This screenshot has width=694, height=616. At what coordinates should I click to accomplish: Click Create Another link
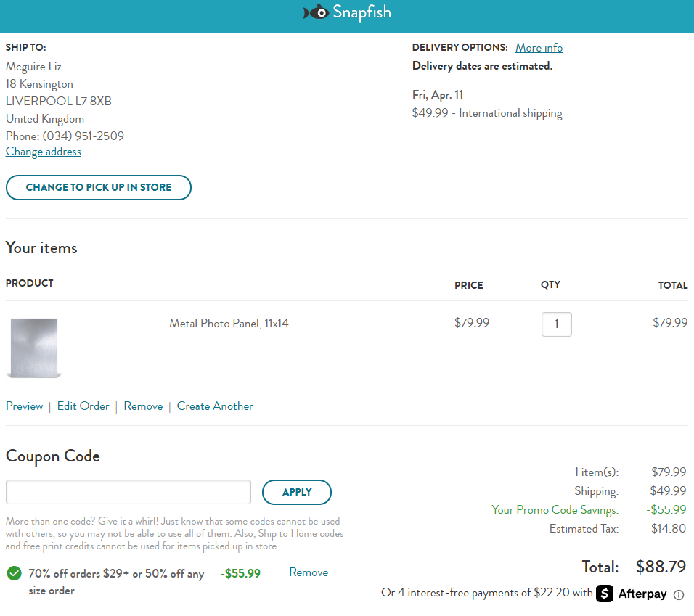[215, 406]
